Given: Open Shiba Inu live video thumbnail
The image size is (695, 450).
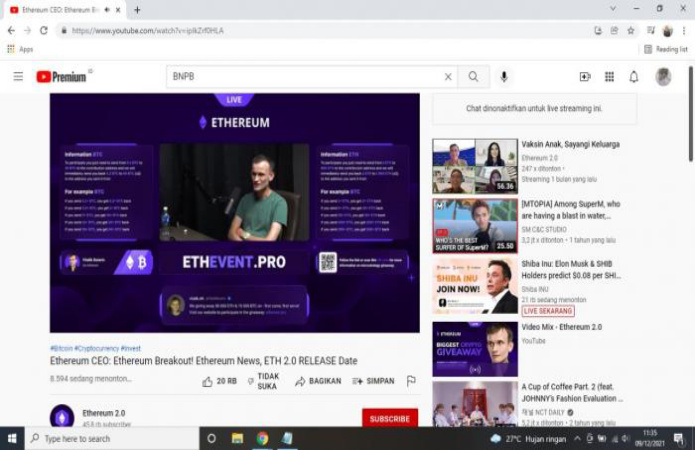Looking at the screenshot, I should click(475, 285).
